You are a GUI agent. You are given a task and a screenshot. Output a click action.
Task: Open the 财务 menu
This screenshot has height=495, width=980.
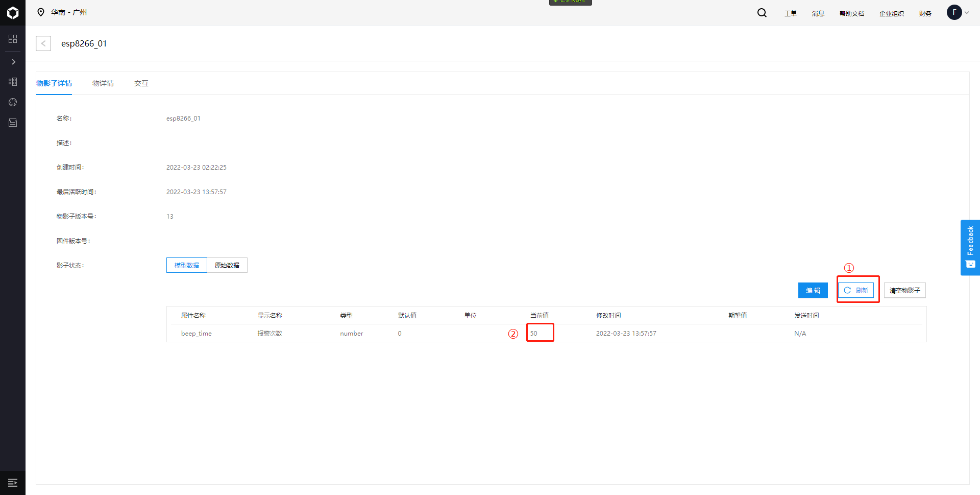[x=925, y=13]
